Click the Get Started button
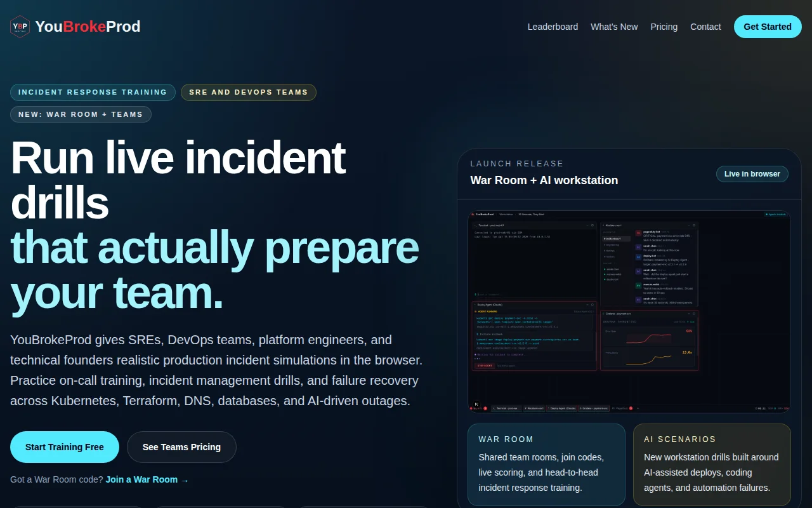The height and width of the screenshot is (508, 812). point(768,27)
